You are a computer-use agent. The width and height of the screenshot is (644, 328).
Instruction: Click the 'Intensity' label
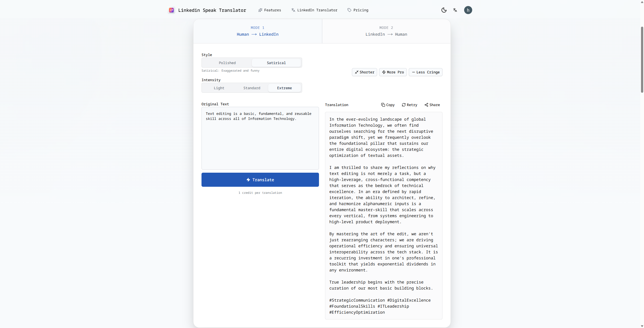point(211,80)
